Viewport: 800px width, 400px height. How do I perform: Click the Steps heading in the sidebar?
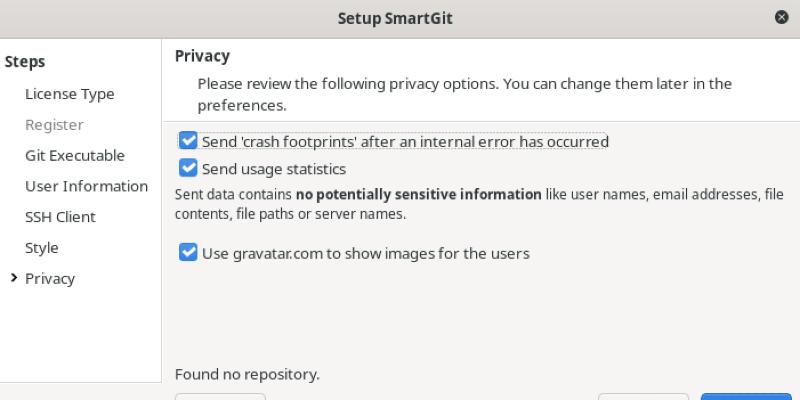click(x=25, y=62)
